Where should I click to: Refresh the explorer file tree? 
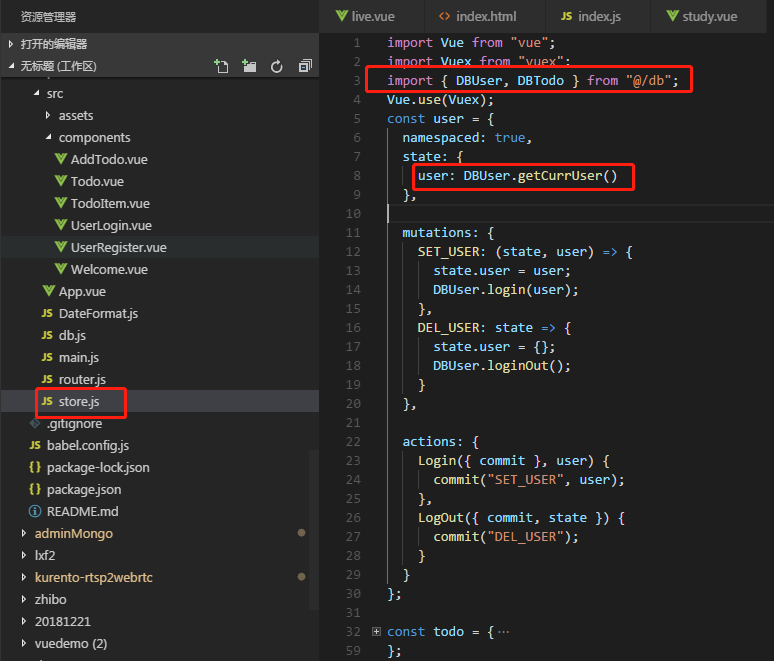tap(277, 66)
